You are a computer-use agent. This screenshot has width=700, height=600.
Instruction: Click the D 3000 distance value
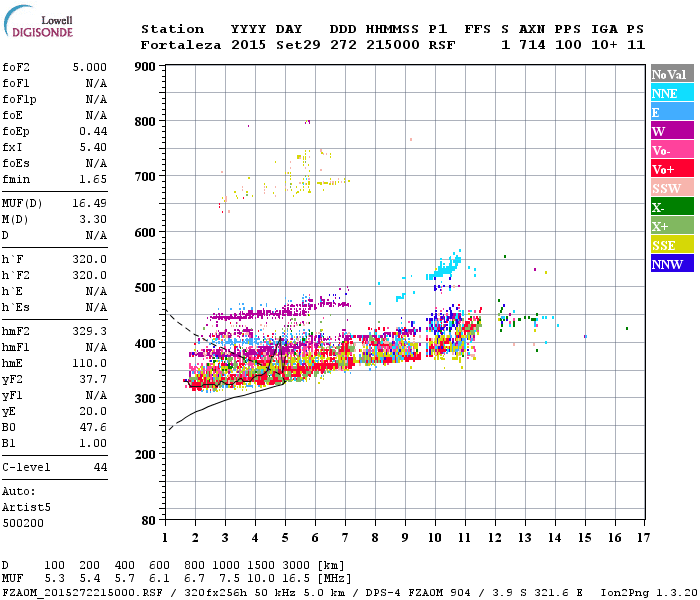296,566
